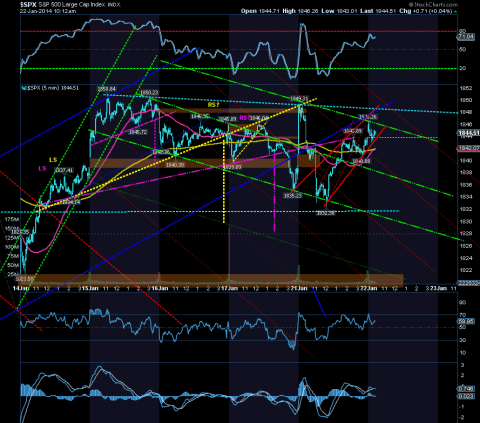Click the 23Jan date axis label
480x423 pixels.
point(439,288)
